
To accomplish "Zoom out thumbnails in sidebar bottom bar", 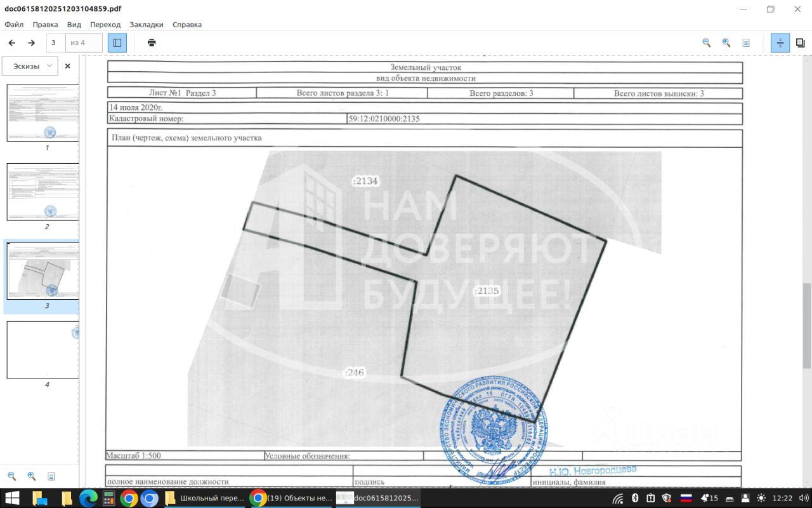I will pos(11,476).
